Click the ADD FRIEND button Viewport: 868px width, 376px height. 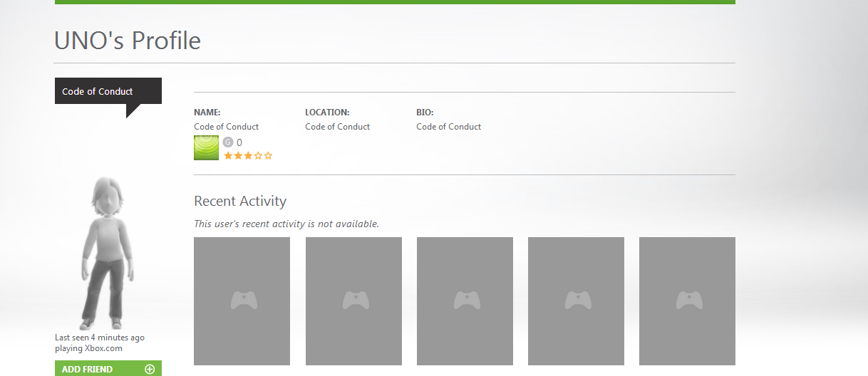(108, 368)
